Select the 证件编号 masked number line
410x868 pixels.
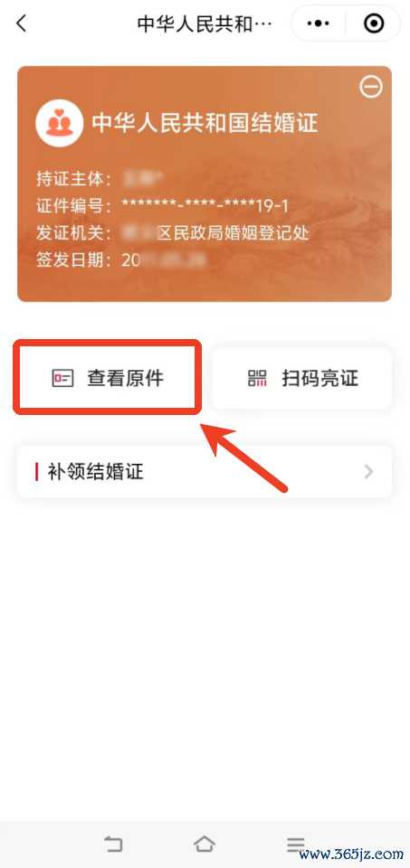[x=162, y=206]
